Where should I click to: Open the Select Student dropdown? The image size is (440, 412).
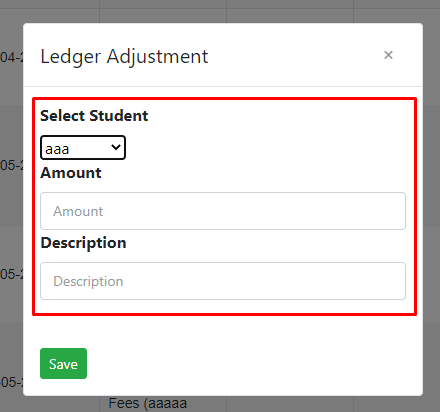point(83,147)
